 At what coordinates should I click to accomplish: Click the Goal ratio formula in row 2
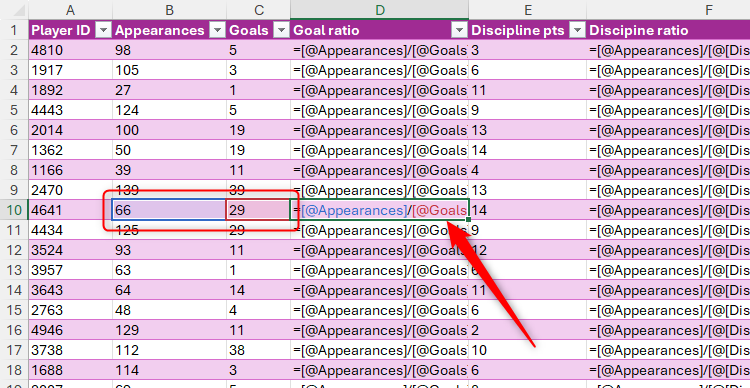pyautogui.click(x=379, y=50)
